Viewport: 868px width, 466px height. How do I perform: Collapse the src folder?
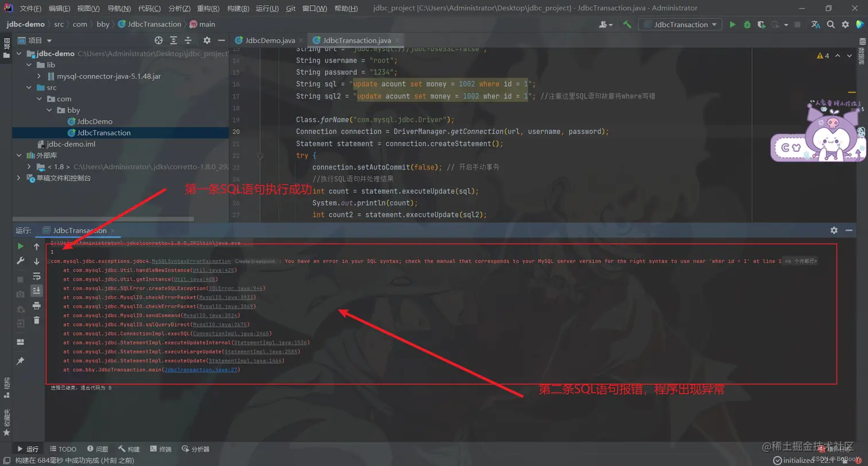[29, 87]
